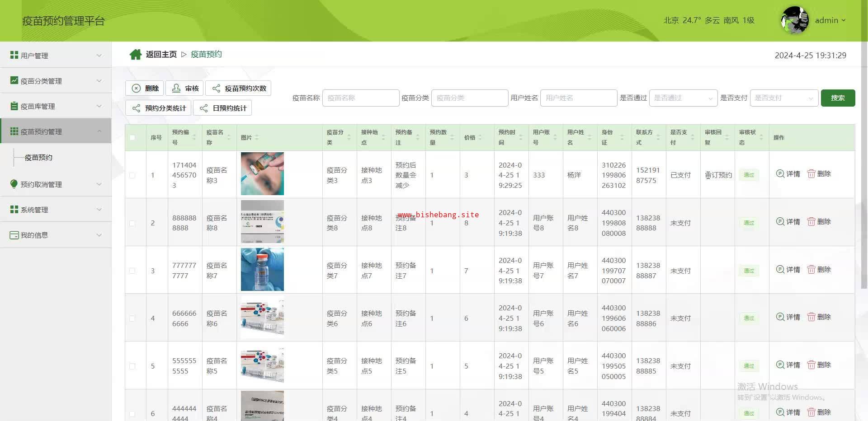Click the 疫苗库管理 clipboard icon
The height and width of the screenshot is (421, 868).
coord(14,106)
